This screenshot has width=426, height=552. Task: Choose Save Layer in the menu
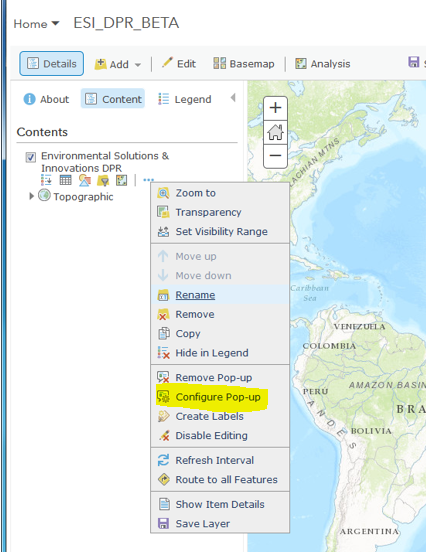coord(220,524)
